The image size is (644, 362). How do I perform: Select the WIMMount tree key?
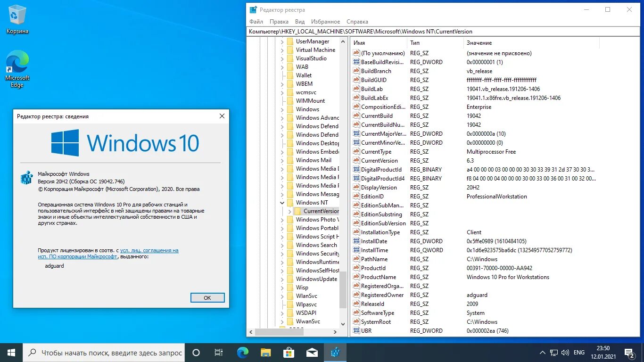(x=310, y=101)
